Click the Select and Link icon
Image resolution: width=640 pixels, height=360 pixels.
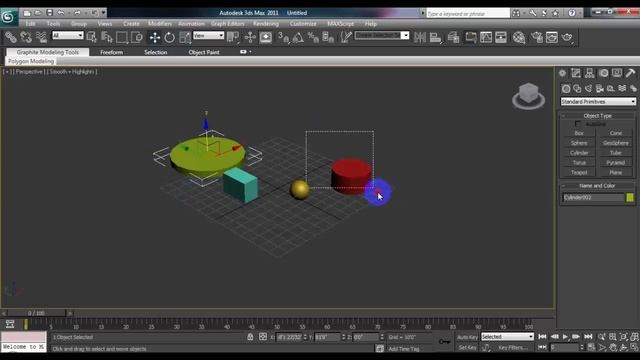(x=11, y=38)
